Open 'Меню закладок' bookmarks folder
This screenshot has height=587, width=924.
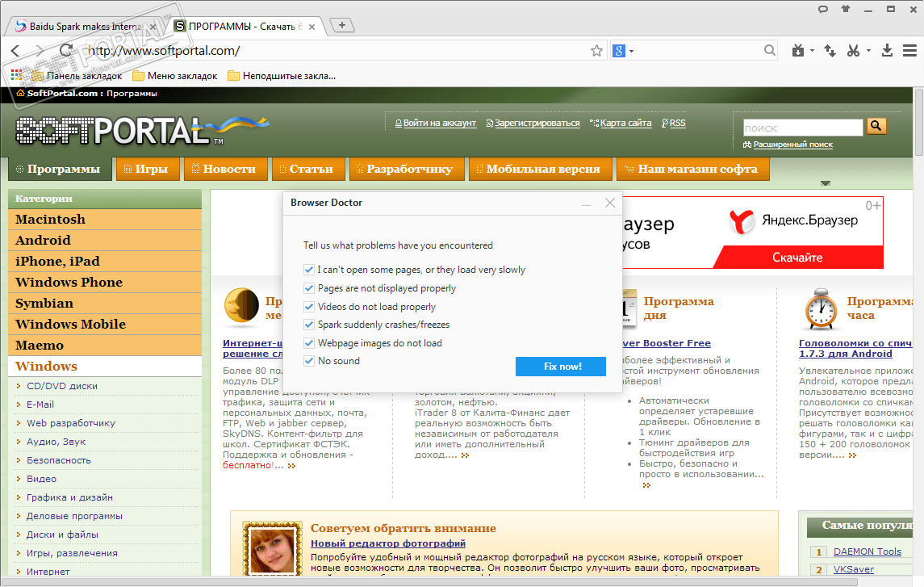point(175,75)
